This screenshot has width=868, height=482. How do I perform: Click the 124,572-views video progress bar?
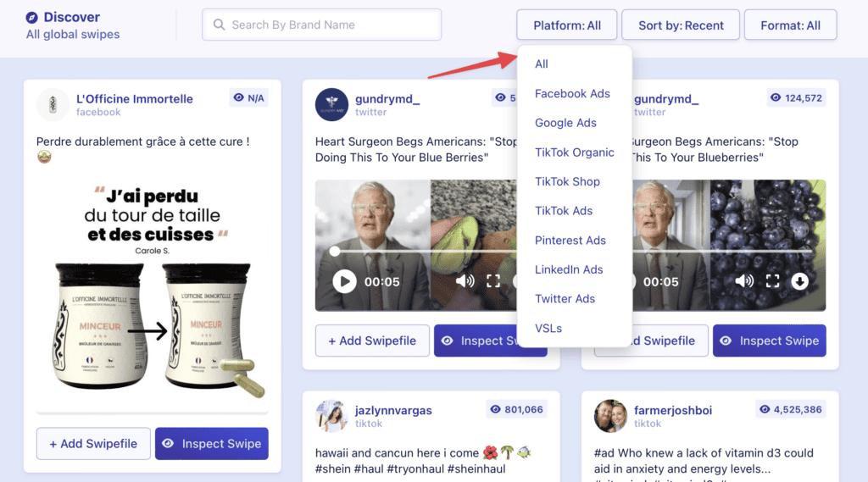[x=722, y=252]
